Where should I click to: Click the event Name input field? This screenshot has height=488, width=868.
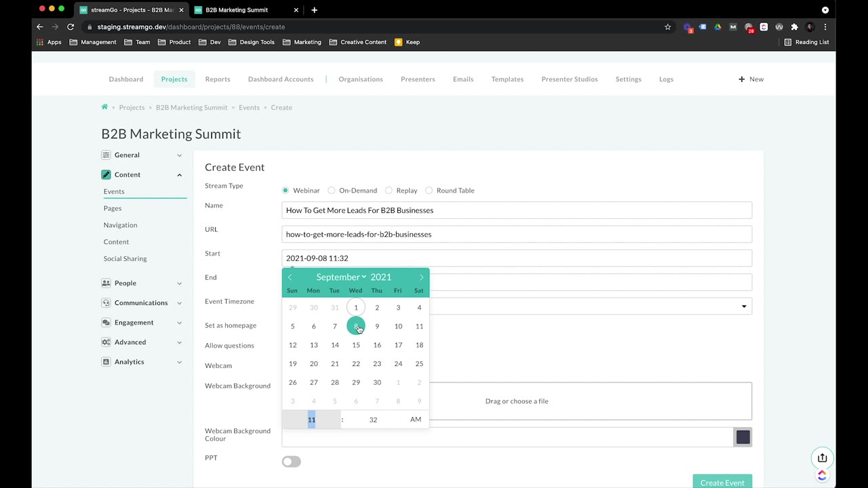pyautogui.click(x=517, y=210)
